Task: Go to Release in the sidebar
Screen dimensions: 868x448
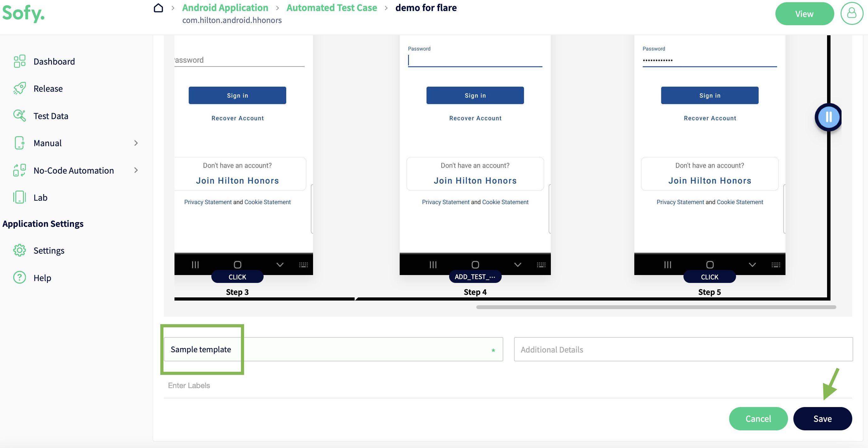Action: click(x=48, y=88)
